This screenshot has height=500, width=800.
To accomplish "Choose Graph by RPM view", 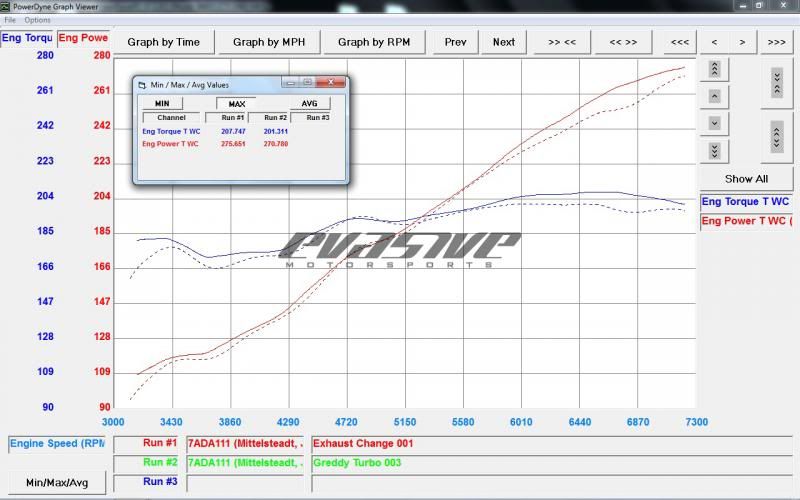I will coord(374,42).
